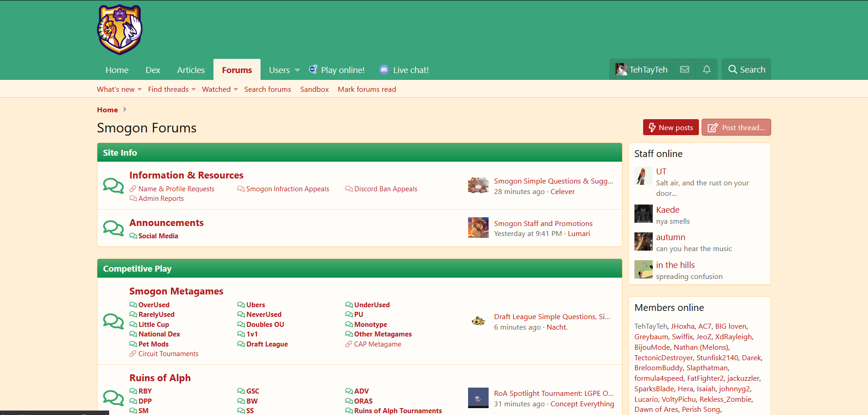
Task: Open the Ubers subforum
Action: tap(256, 305)
